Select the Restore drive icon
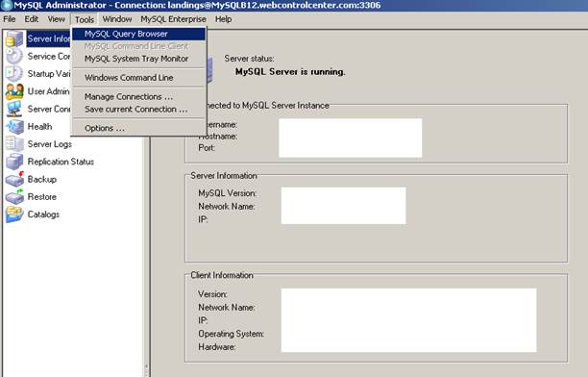The height and width of the screenshot is (377, 588). click(x=14, y=197)
